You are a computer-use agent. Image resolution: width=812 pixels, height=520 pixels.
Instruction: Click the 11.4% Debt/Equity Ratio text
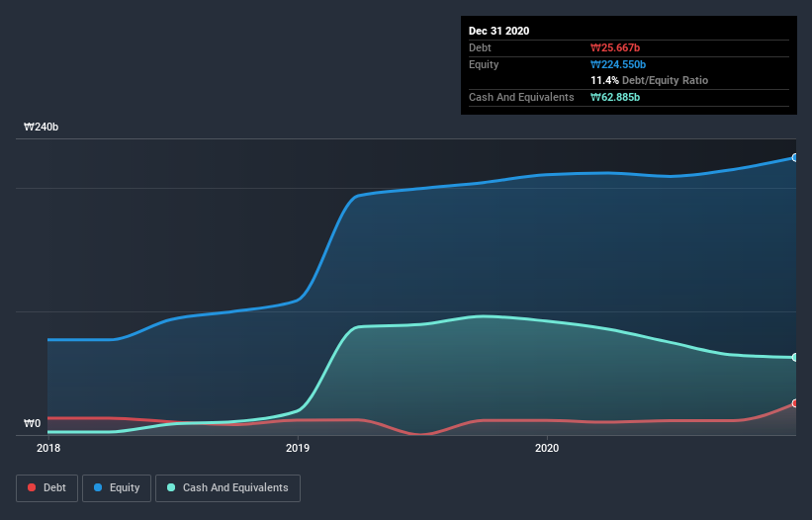pos(650,81)
